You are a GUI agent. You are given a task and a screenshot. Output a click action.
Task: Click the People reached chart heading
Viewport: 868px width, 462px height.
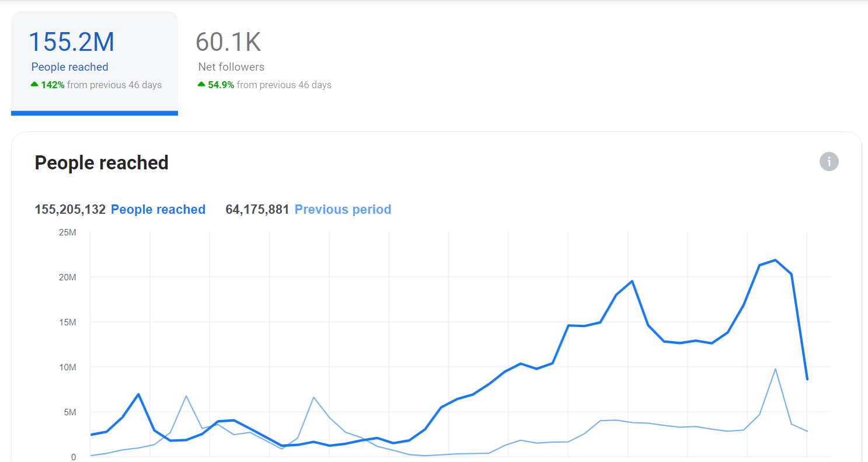(x=102, y=162)
